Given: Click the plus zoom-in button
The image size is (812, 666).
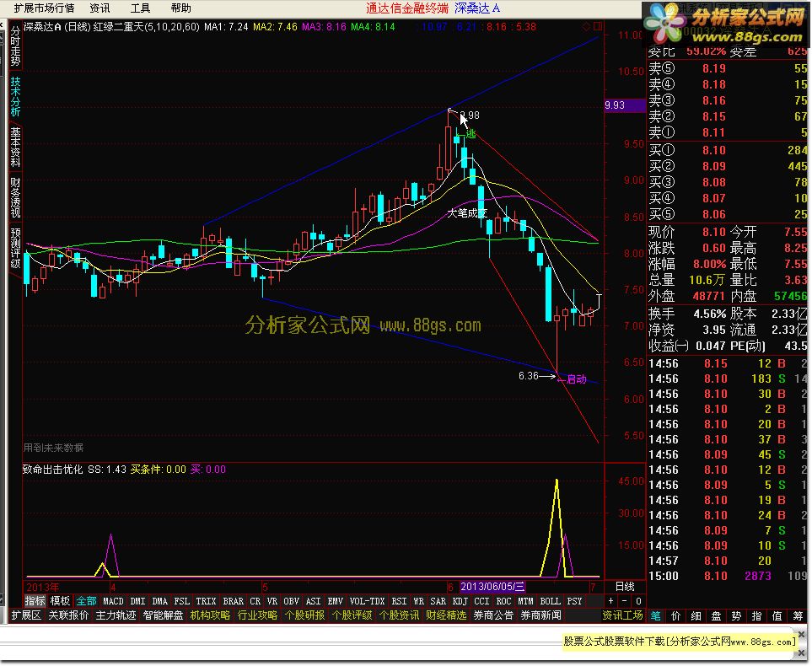Looking at the screenshot, I should [611, 601].
